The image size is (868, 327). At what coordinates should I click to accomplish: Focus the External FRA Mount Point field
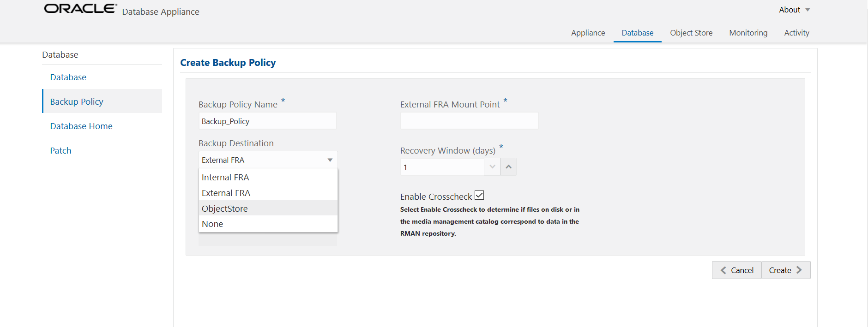coord(469,121)
